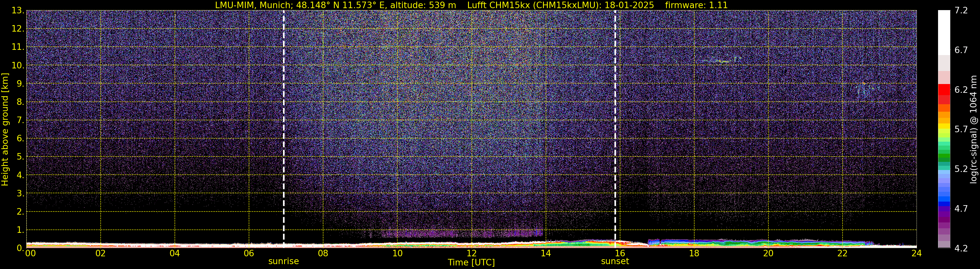Click the '24' time axis tick label
Screen dimensions: 980x269
pyautogui.click(x=917, y=253)
